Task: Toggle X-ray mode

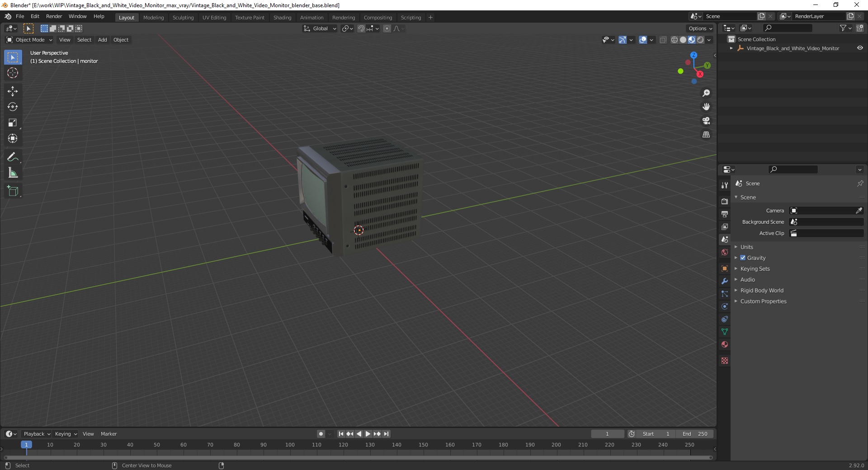Action: 663,40
